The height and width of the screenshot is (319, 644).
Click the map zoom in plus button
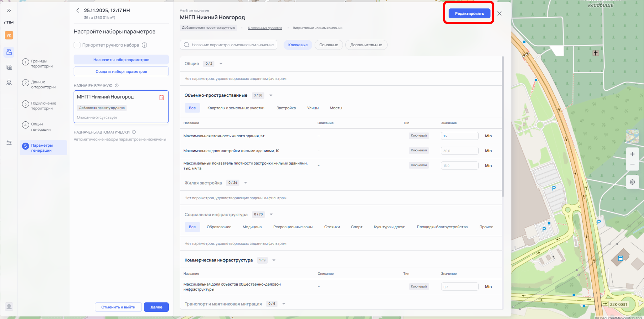(632, 154)
